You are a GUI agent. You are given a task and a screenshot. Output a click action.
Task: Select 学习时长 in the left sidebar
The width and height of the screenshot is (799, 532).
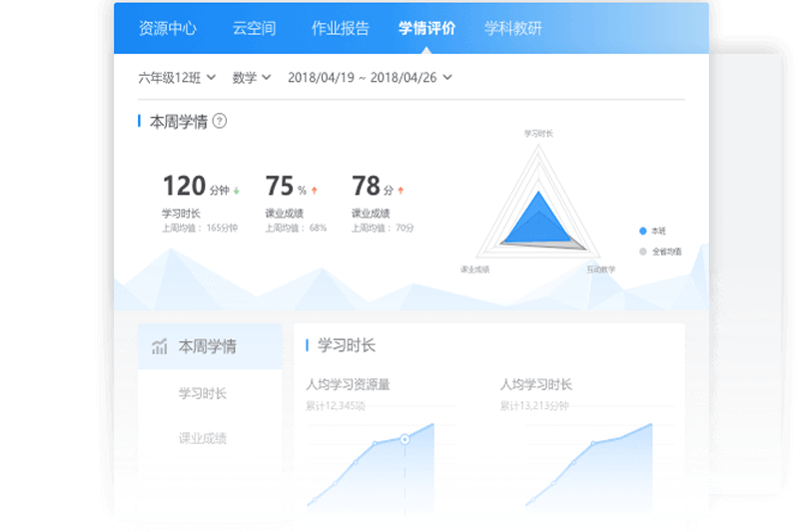point(203,393)
